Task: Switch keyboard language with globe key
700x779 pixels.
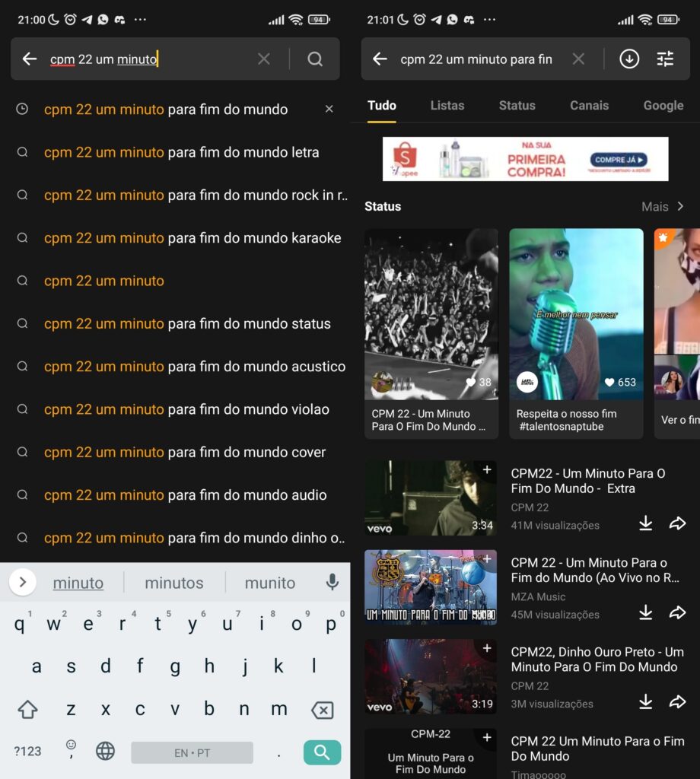Action: click(x=105, y=752)
